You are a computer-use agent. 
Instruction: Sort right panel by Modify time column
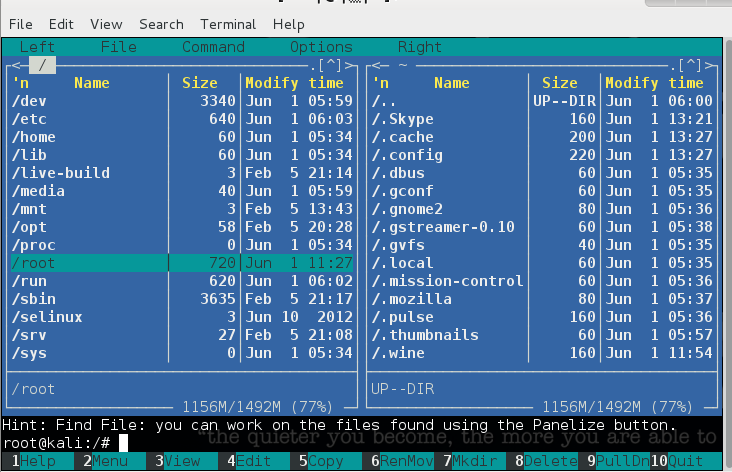659,83
